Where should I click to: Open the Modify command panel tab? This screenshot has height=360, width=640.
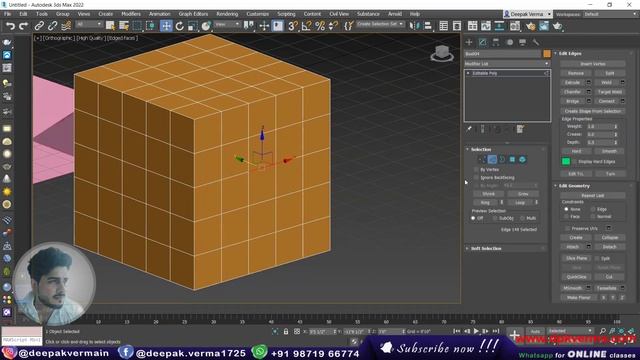pos(482,42)
